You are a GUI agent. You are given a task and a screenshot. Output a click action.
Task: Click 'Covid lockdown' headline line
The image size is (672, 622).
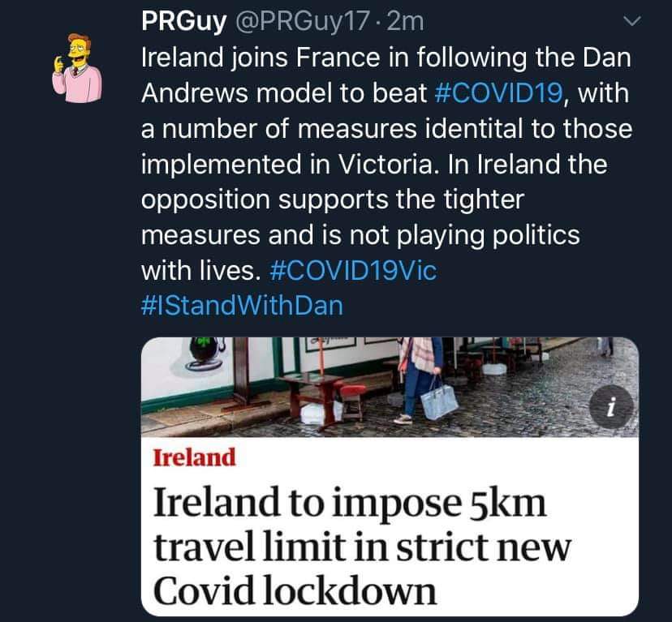click(x=295, y=590)
